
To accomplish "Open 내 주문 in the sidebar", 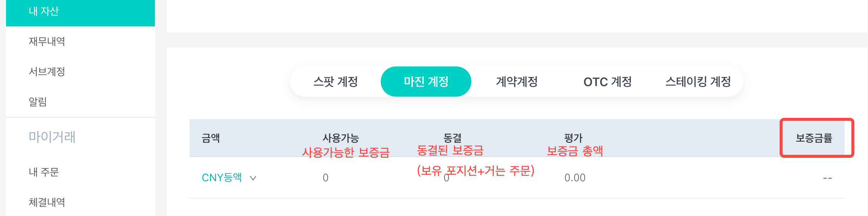I will point(44,172).
